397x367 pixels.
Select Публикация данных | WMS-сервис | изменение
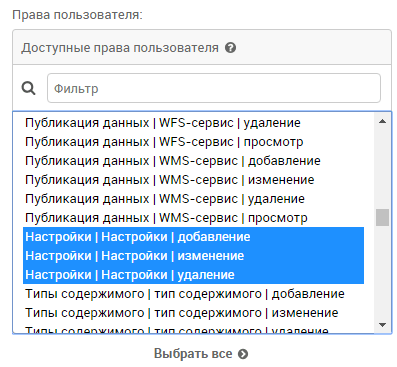point(193,180)
